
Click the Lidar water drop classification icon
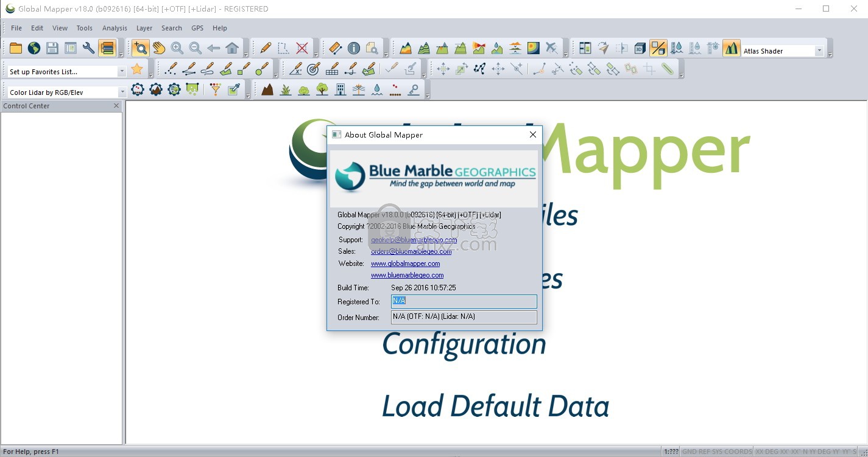pos(377,89)
